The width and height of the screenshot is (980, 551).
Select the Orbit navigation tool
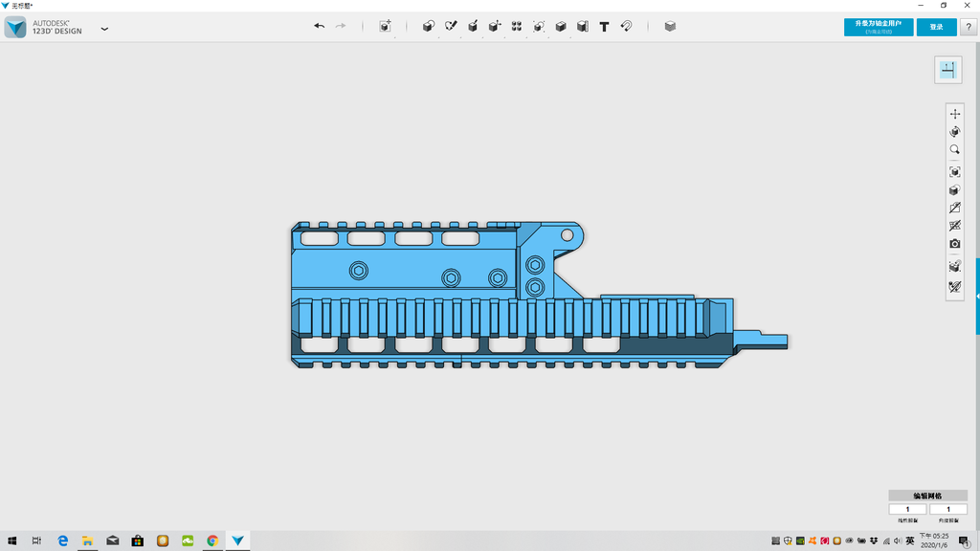(x=955, y=132)
